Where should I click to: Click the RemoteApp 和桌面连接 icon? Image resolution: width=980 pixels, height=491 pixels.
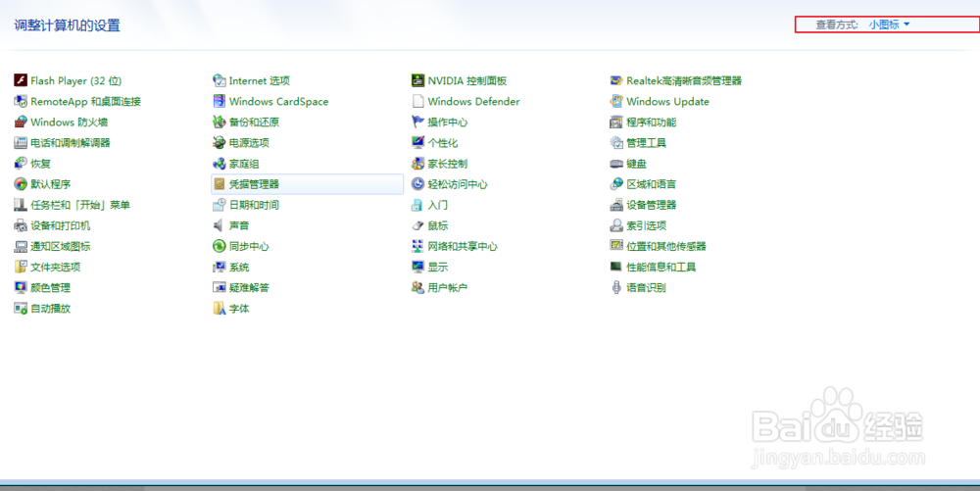(x=21, y=101)
